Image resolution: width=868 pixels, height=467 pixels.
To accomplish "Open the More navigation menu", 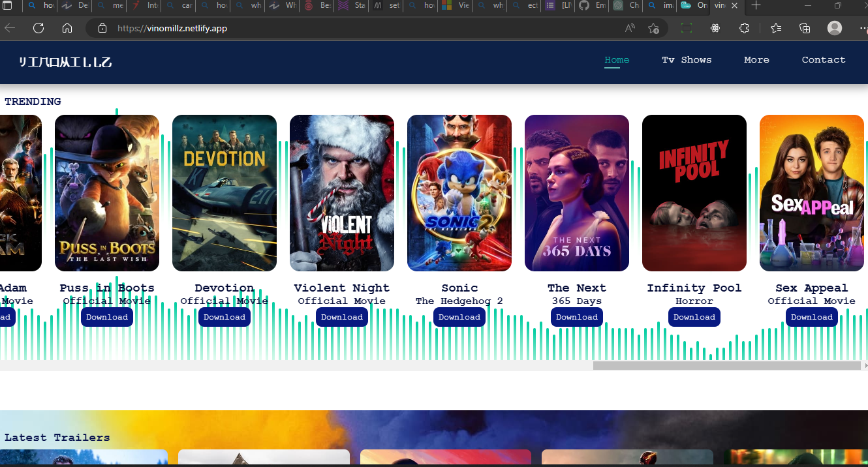I will (x=756, y=59).
